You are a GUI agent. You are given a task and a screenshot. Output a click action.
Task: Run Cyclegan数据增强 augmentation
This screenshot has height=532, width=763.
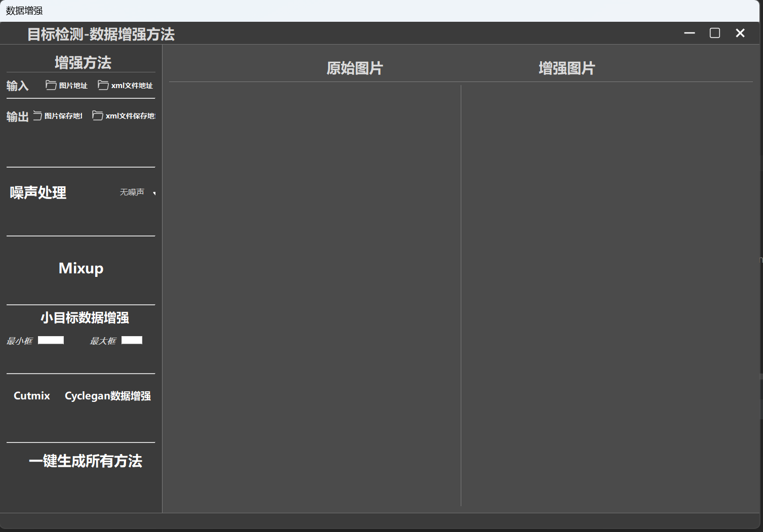(107, 395)
